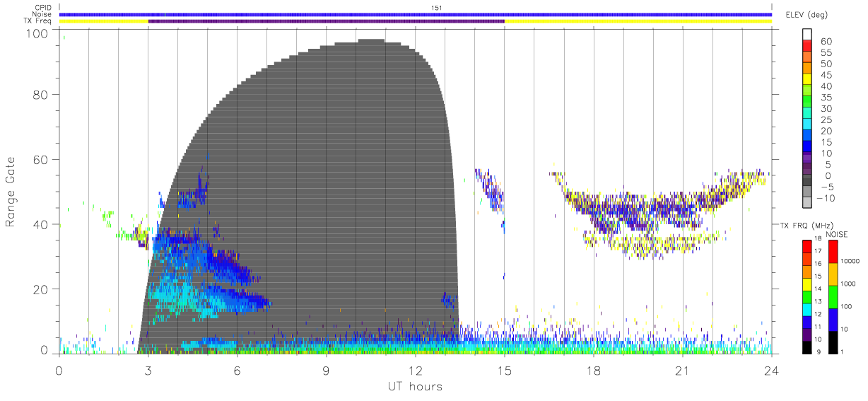Click the UT hours x-axis title
868x401 pixels.
pos(414,387)
